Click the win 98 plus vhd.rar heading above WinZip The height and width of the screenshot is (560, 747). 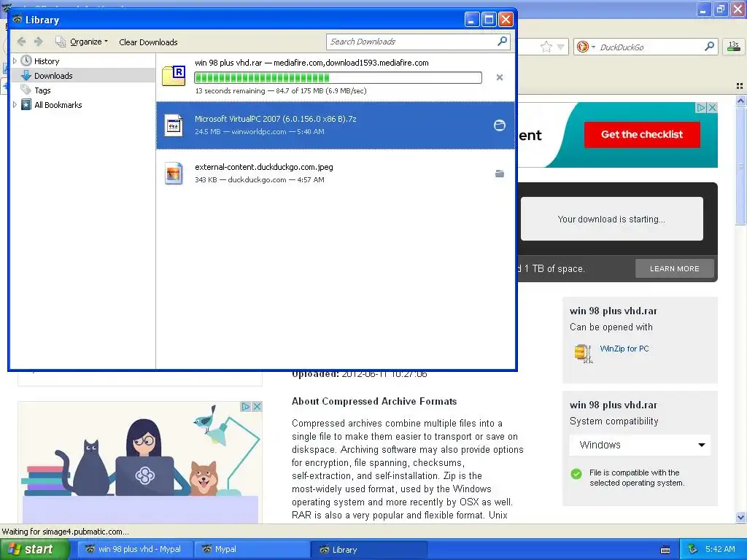[x=613, y=311]
